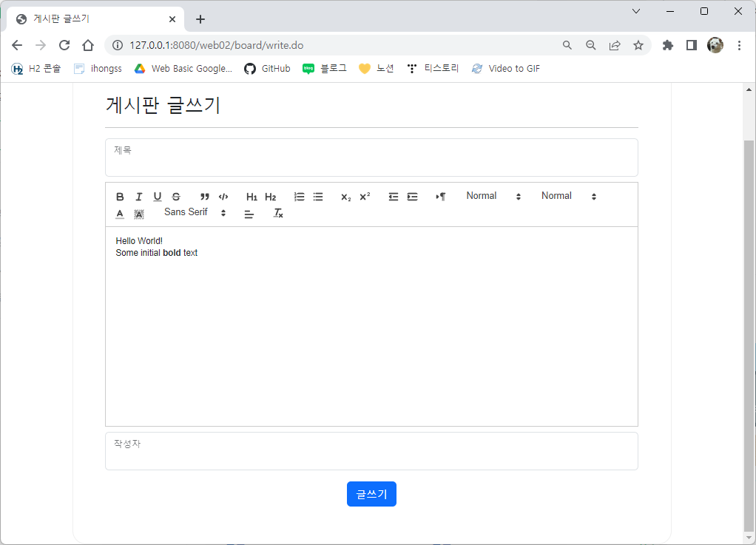Click the scrollbar up arrow
This screenshot has height=545, width=756.
[749, 89]
